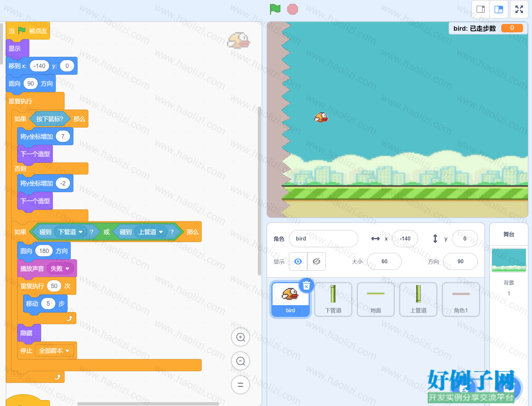
Task: Edit the sprite name field bird
Action: pyautogui.click(x=324, y=239)
